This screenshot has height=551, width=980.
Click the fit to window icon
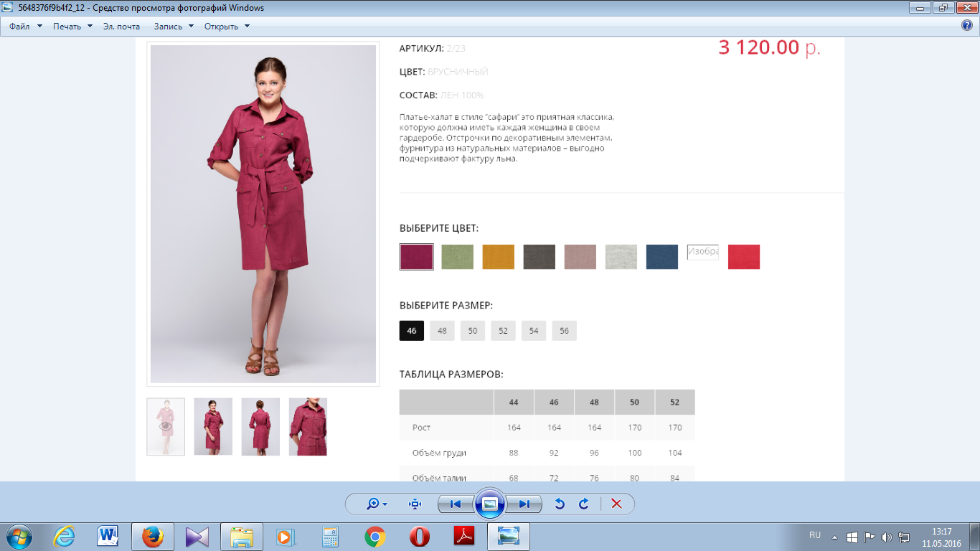coord(415,504)
